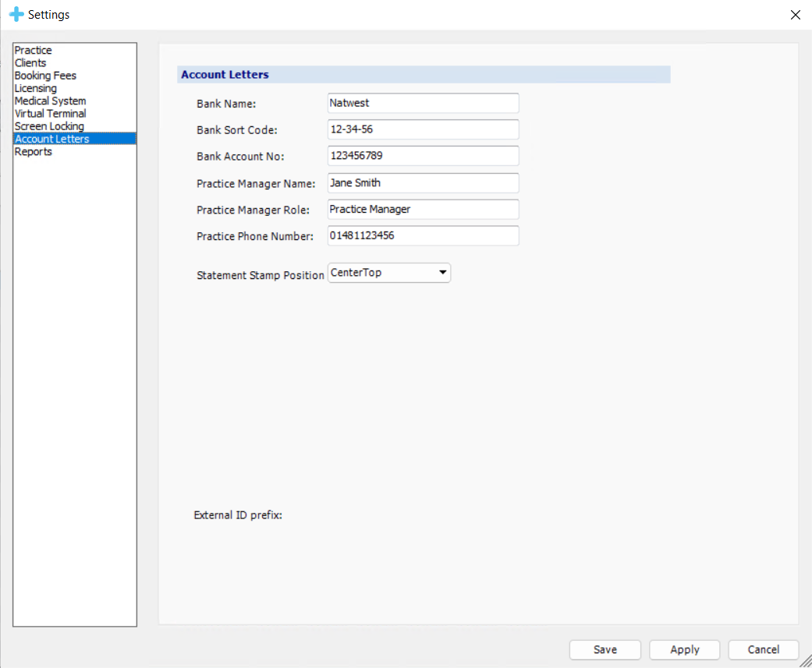Click into the Bank Account No field
This screenshot has height=668, width=812.
click(x=423, y=156)
